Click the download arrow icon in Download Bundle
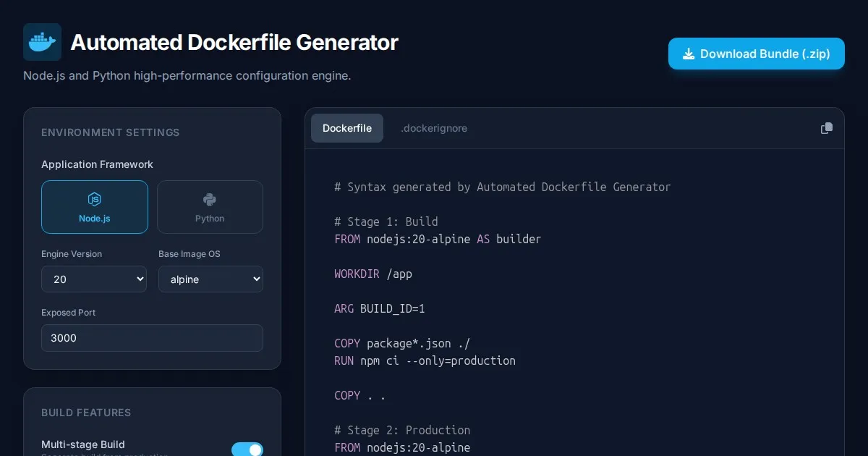 [689, 54]
